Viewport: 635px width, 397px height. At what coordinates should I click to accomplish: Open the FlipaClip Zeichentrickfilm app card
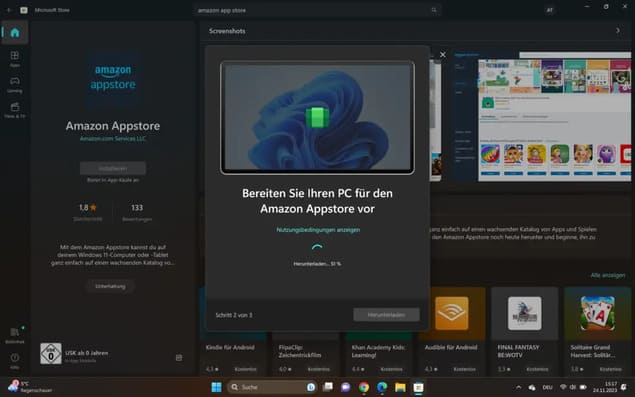pyautogui.click(x=306, y=331)
